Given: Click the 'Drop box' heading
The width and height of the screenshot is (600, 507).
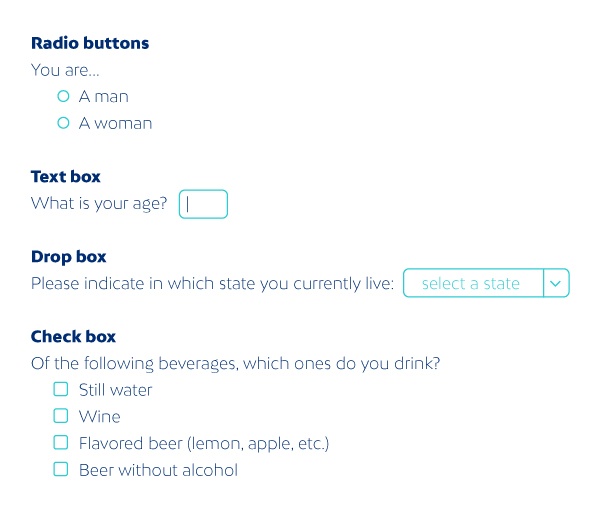Looking at the screenshot, I should [x=69, y=257].
